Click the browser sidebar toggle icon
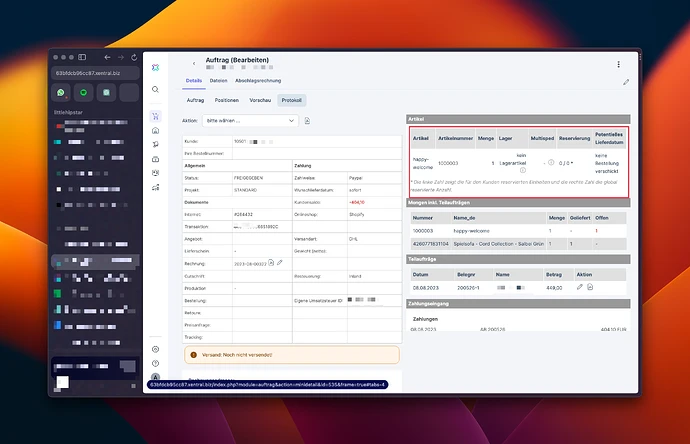This screenshot has height=444, width=690. 82,57
